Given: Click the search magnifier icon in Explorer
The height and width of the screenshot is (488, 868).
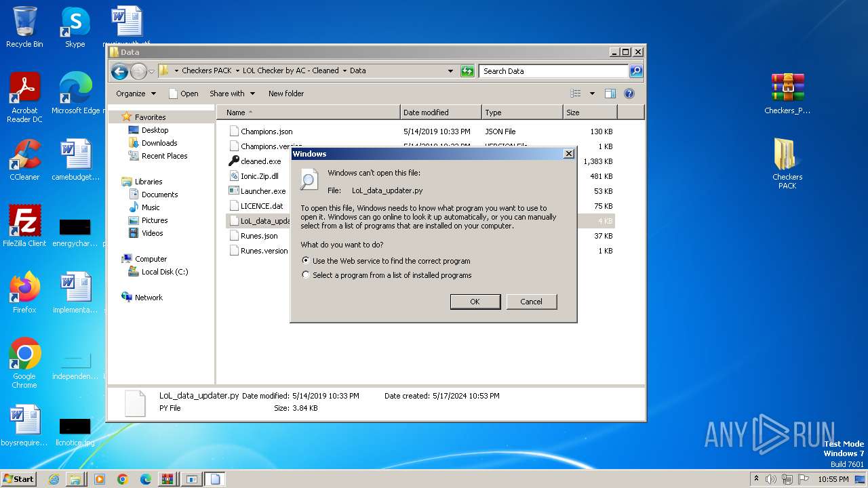Looking at the screenshot, I should (x=635, y=70).
